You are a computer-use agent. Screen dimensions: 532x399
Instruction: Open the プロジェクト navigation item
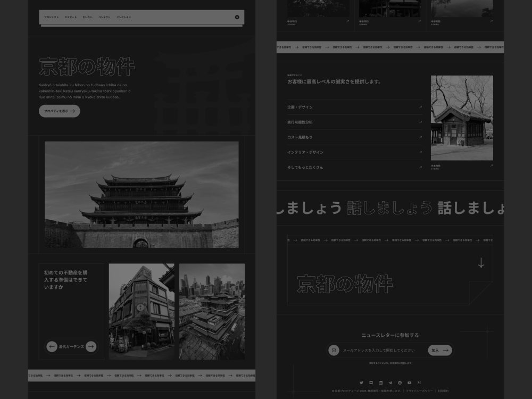click(x=51, y=17)
